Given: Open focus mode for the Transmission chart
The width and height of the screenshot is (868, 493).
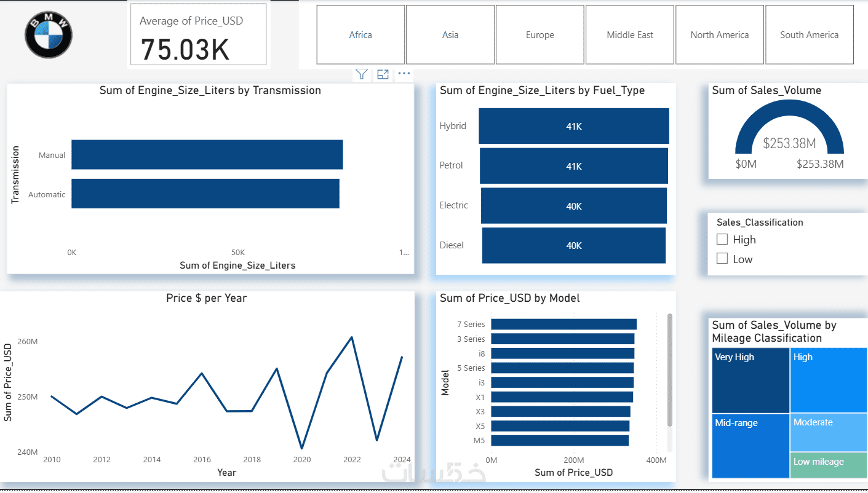Looking at the screenshot, I should pos(383,74).
